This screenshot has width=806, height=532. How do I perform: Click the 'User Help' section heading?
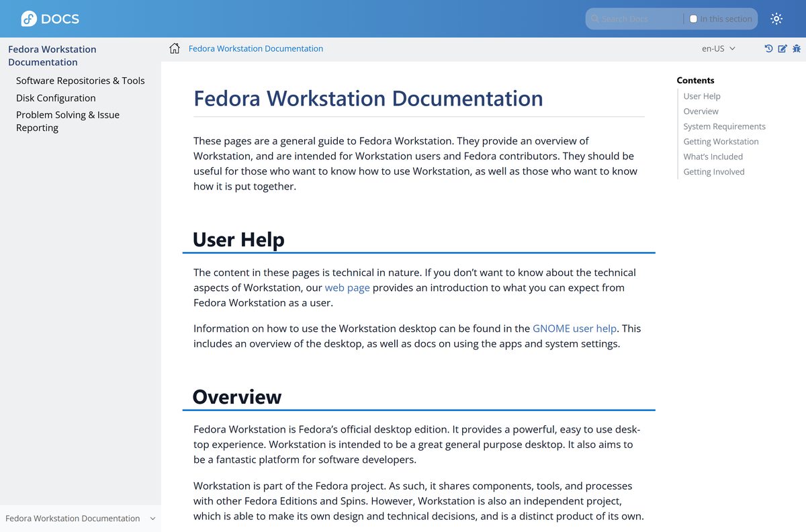click(238, 239)
